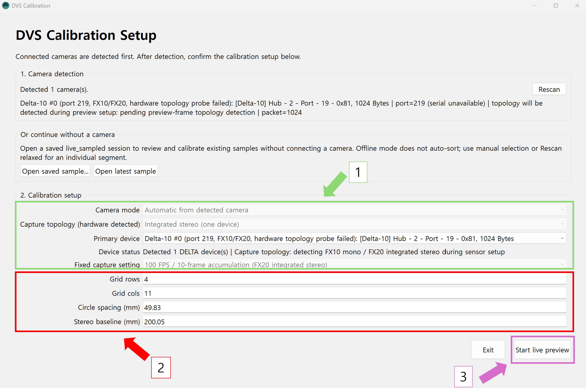Viewport: 586px width, 392px height.
Task: Minimize the DVS Calibration window
Action: click(535, 5)
